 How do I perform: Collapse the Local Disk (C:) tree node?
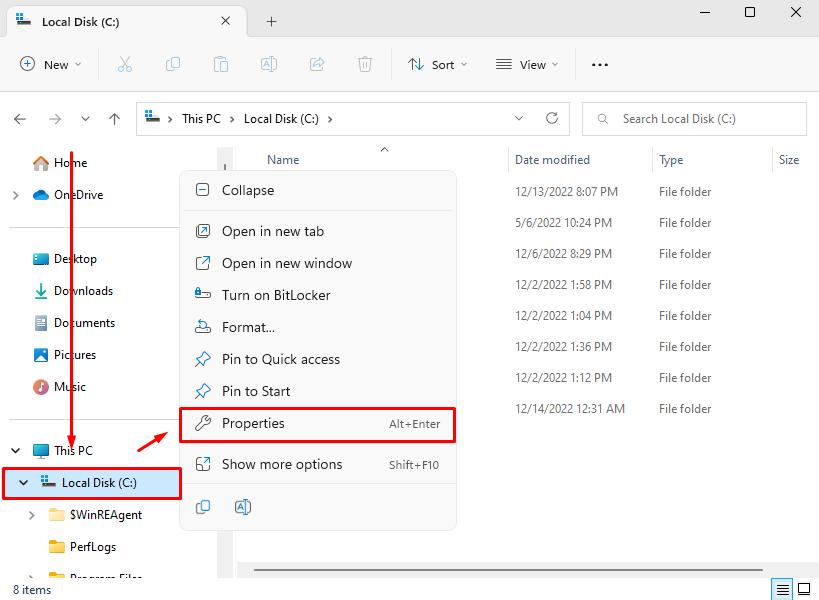click(x=24, y=483)
